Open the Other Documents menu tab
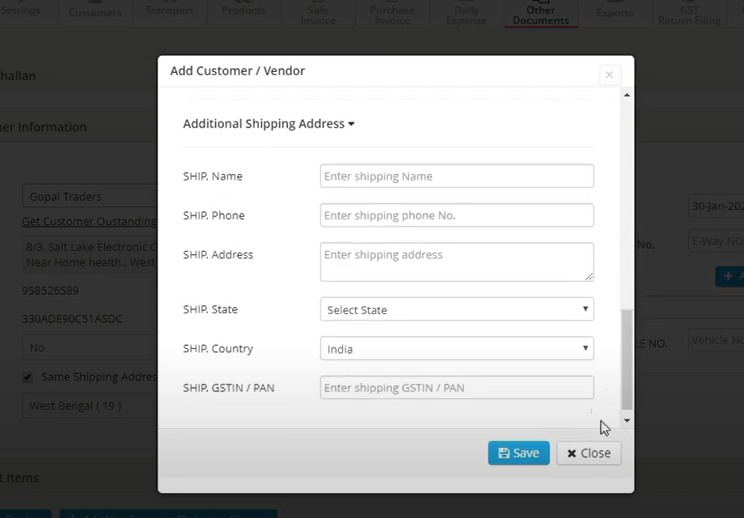 pyautogui.click(x=540, y=14)
